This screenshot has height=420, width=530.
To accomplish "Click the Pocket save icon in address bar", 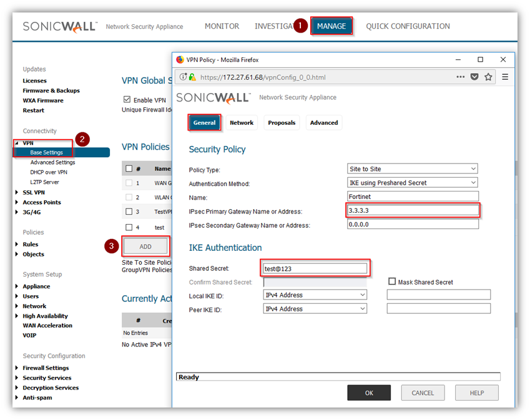I will [474, 77].
